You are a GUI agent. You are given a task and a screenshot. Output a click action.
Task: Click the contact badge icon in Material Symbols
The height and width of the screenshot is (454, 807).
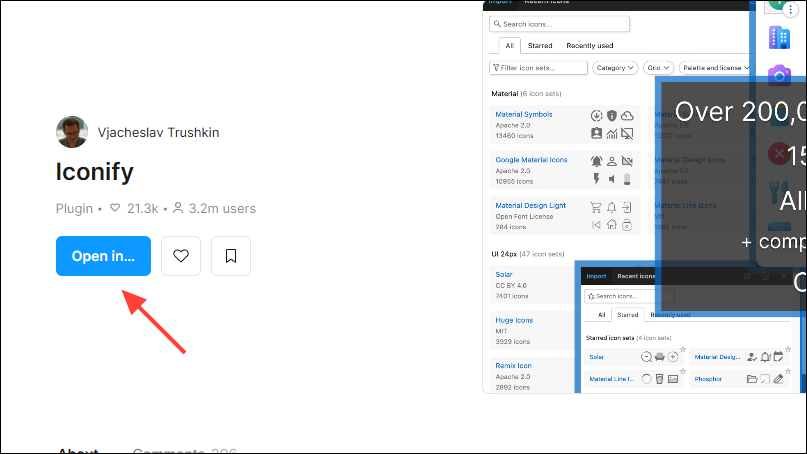pyautogui.click(x=597, y=133)
